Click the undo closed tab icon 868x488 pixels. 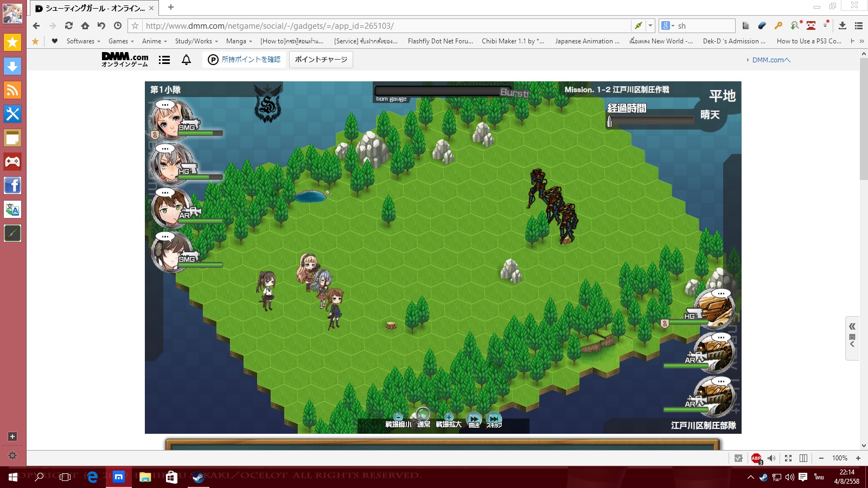click(x=101, y=25)
